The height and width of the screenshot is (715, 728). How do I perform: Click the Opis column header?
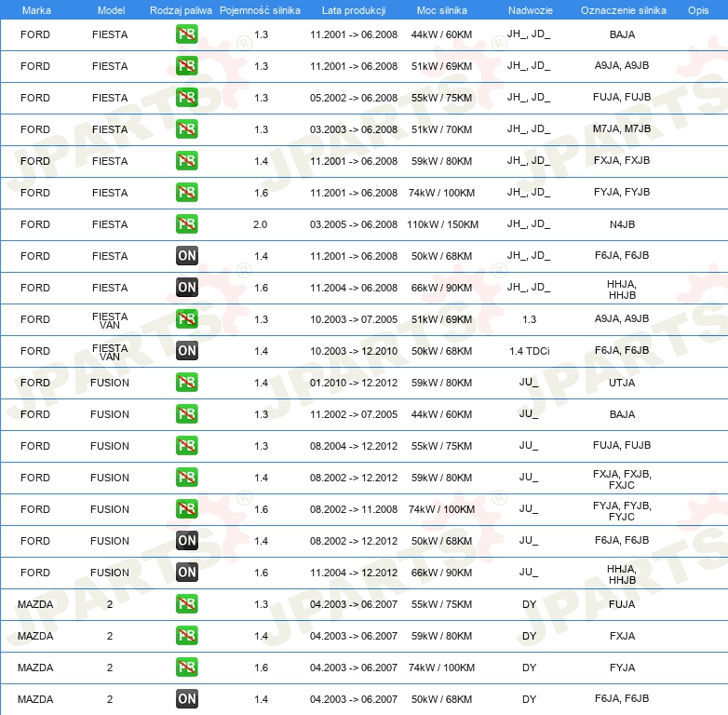tap(698, 10)
